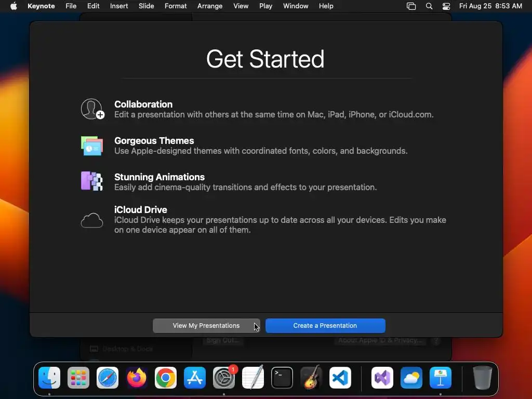Image resolution: width=532 pixels, height=399 pixels.
Task: Click the Collaboration heading text
Action: point(143,104)
